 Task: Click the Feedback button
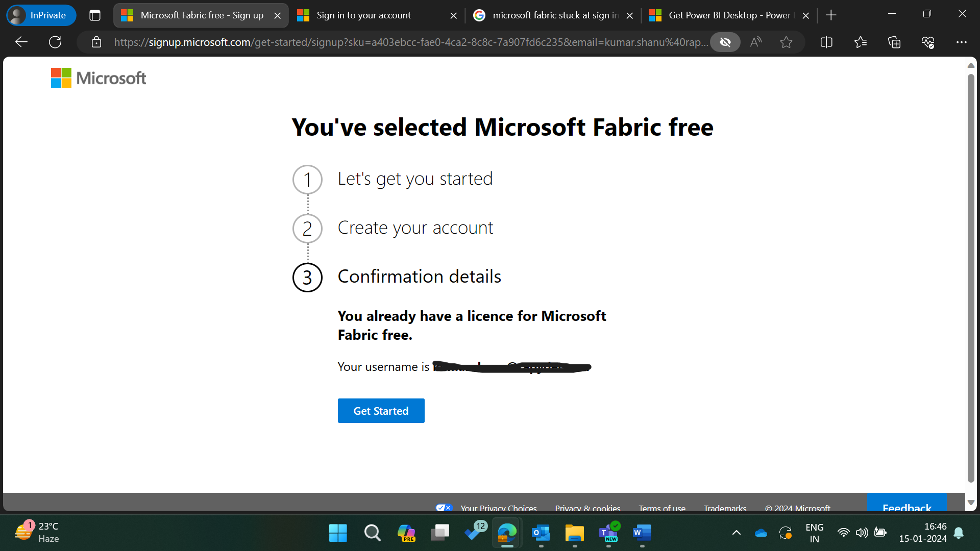907,503
